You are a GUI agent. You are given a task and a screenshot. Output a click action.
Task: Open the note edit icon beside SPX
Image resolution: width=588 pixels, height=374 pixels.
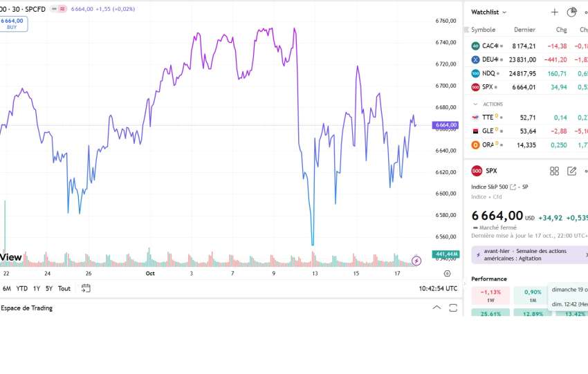point(571,171)
